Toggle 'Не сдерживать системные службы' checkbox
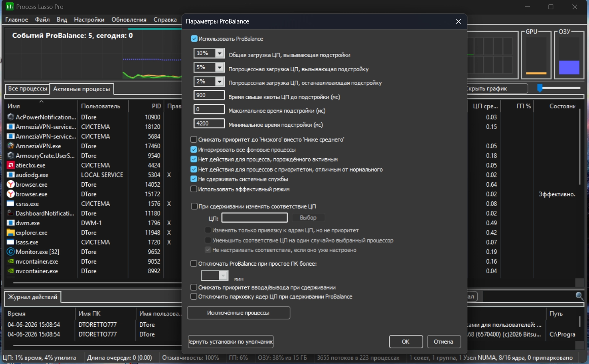 point(194,179)
